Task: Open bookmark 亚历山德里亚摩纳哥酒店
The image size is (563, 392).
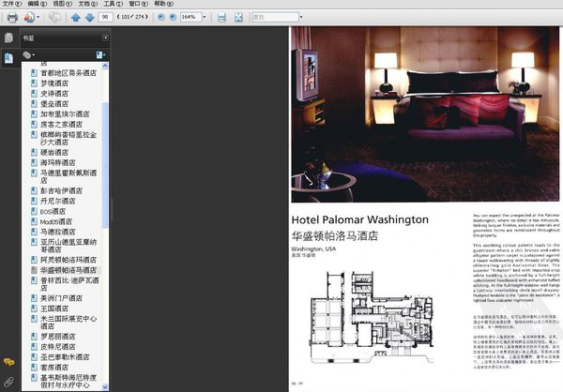Action: (68, 246)
